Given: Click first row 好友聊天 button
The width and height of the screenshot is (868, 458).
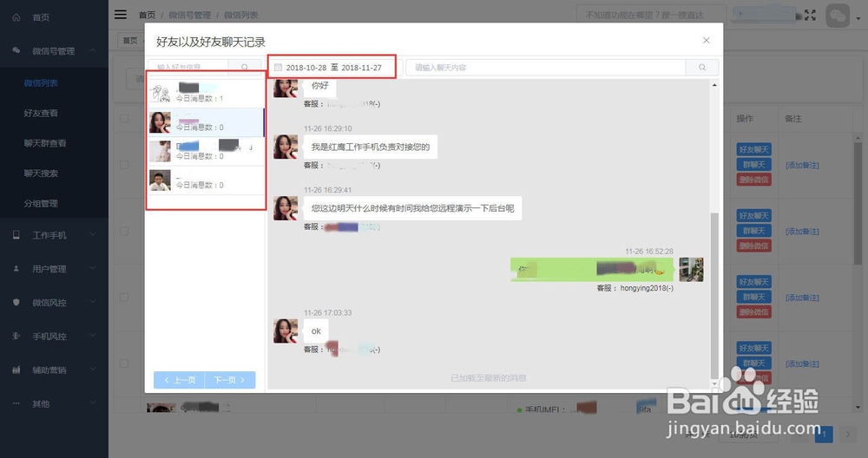Looking at the screenshot, I should tap(754, 150).
